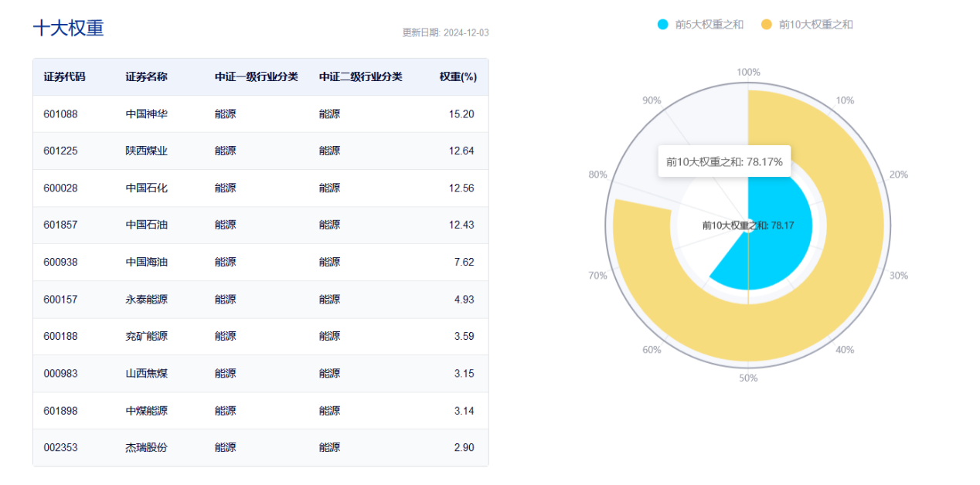The image size is (980, 485).
Task: Click the 十大权重 section heading
Action: pos(68,29)
